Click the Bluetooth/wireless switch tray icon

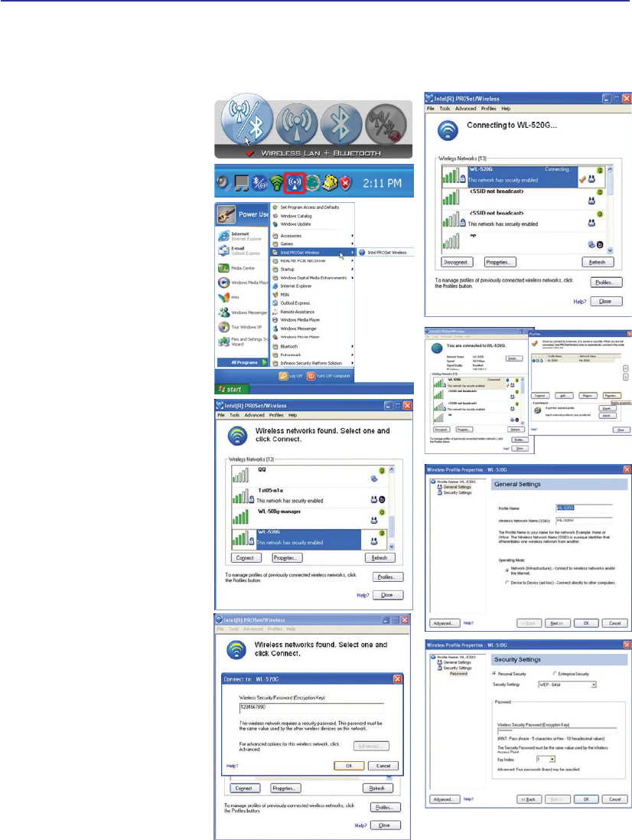tap(259, 184)
